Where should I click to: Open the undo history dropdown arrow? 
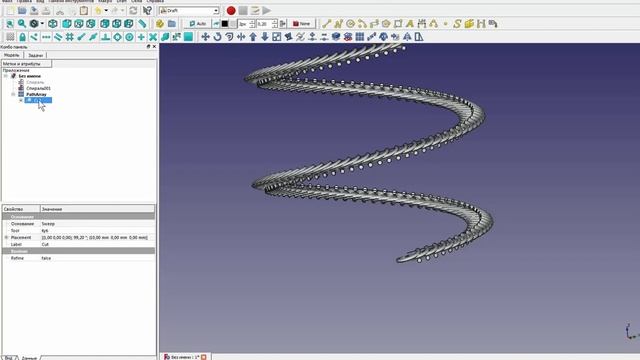(x=106, y=11)
